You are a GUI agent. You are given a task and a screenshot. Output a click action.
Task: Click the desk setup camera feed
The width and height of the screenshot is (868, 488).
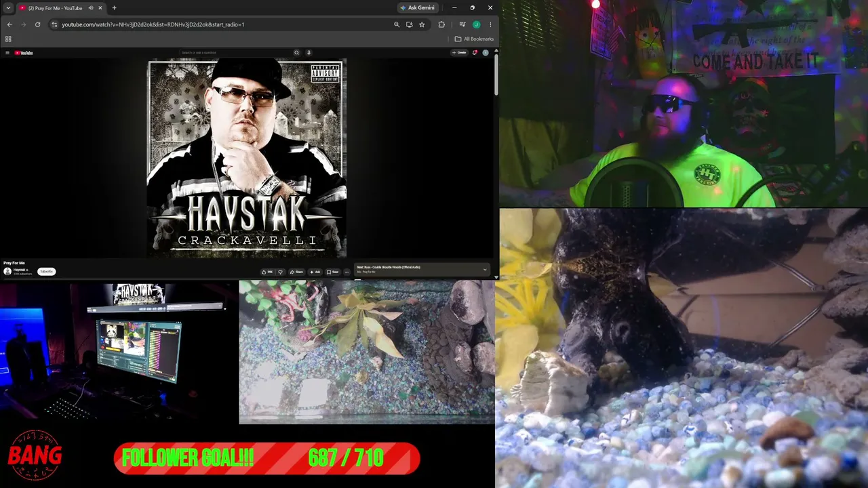(119, 352)
